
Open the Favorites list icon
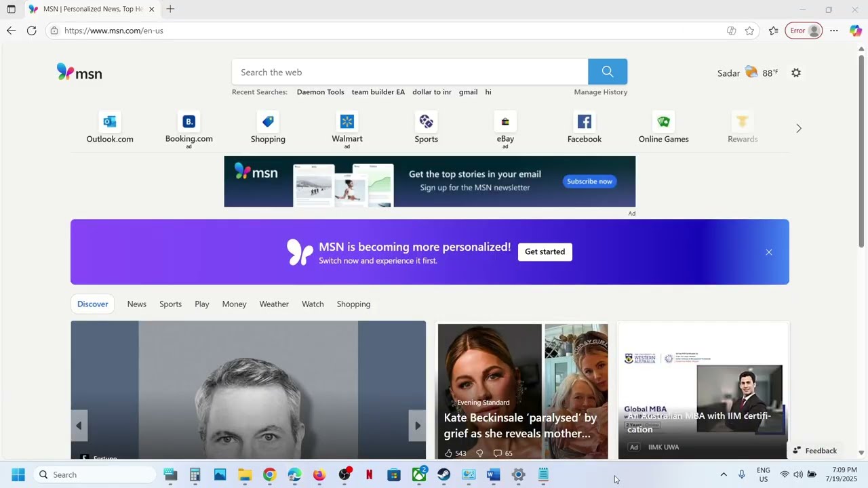[x=774, y=30]
